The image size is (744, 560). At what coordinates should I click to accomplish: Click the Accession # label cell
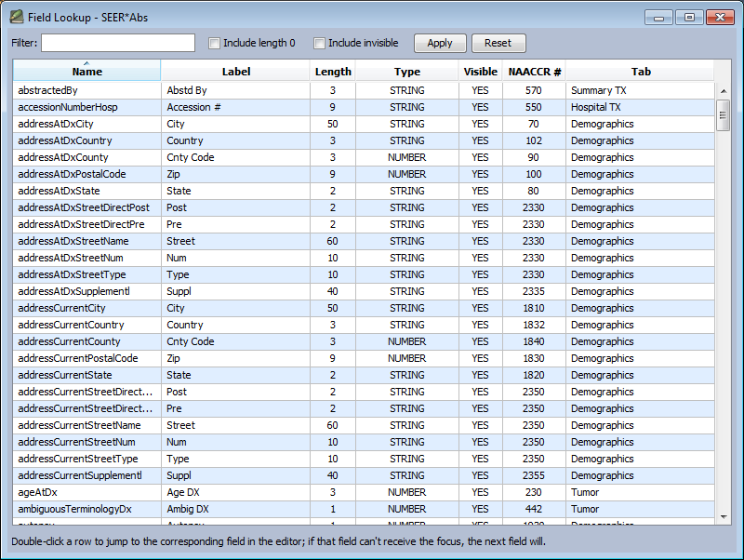(236, 107)
